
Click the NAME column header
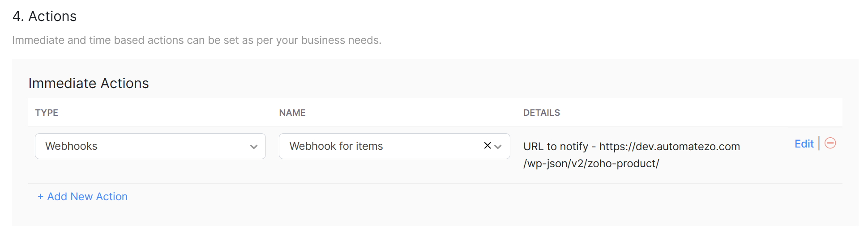pos(292,113)
